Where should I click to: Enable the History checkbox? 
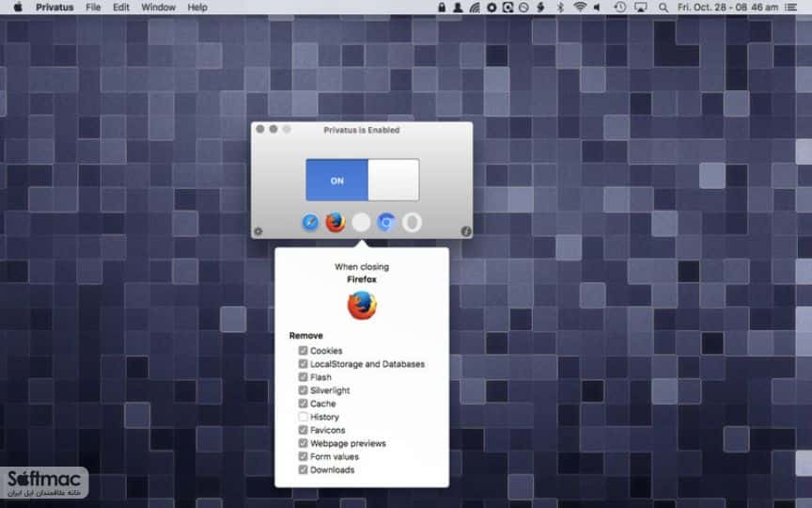tap(303, 417)
